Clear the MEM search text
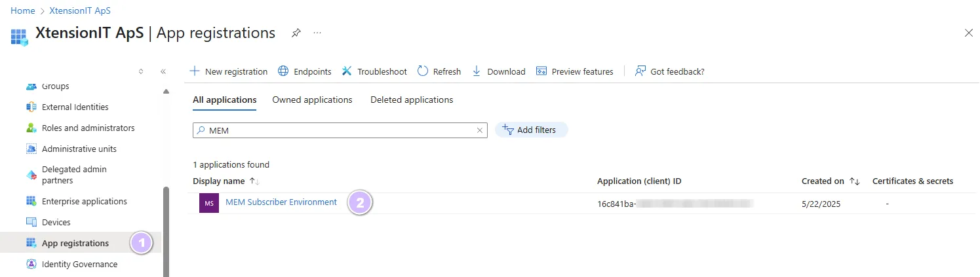Viewport: 980px width, 277px height. [480, 130]
